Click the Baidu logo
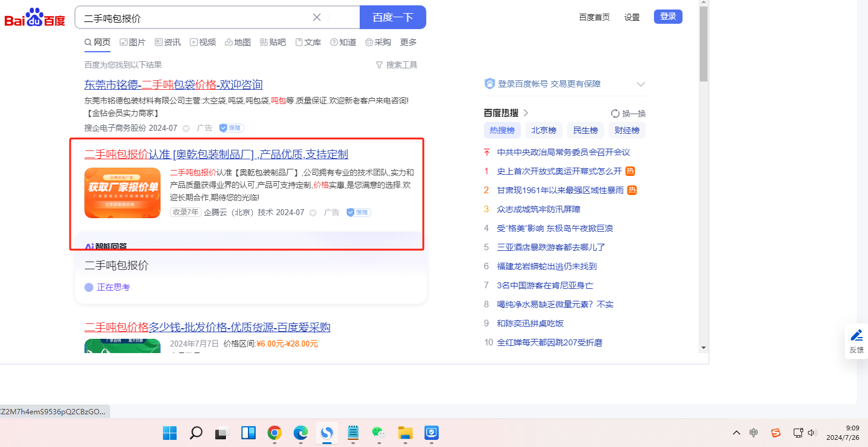The image size is (868, 447). 34,18
